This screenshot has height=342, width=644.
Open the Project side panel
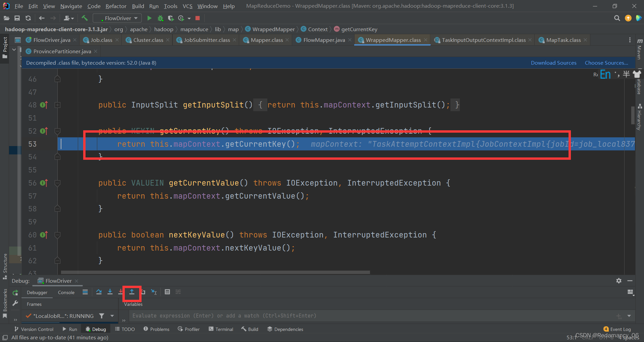click(5, 48)
